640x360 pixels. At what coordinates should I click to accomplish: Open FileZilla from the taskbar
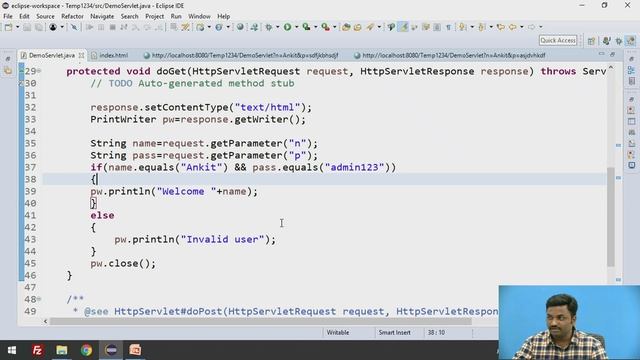click(x=37, y=350)
